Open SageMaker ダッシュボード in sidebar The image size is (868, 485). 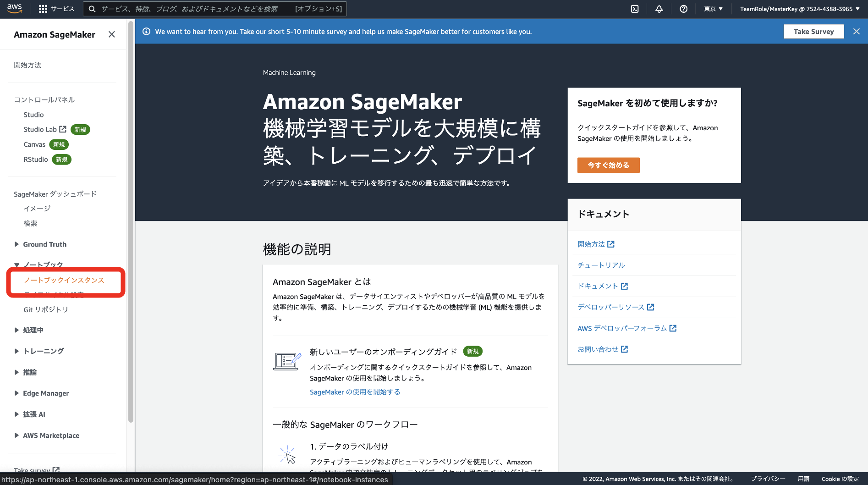click(55, 194)
